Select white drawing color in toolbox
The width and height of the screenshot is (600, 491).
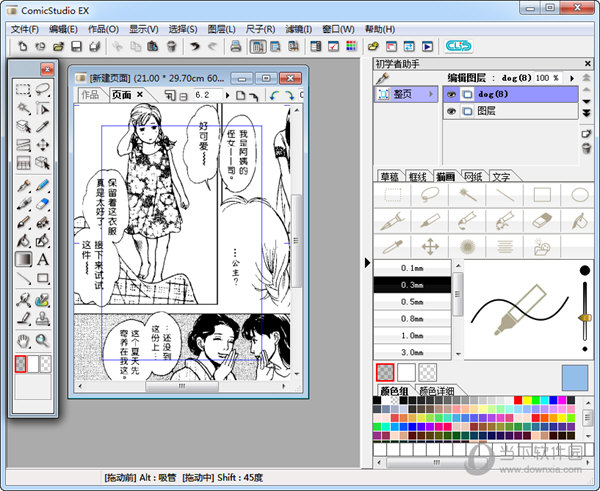coord(33,364)
